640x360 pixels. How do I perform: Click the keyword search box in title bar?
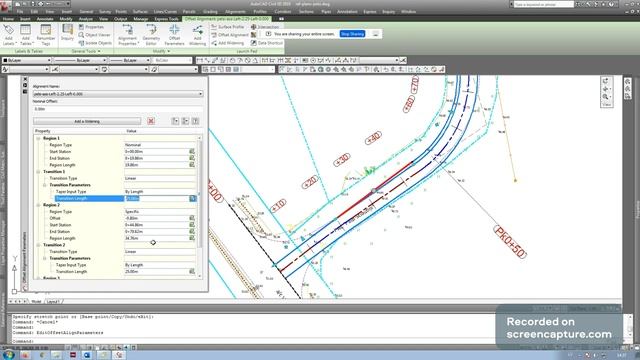pos(543,4)
